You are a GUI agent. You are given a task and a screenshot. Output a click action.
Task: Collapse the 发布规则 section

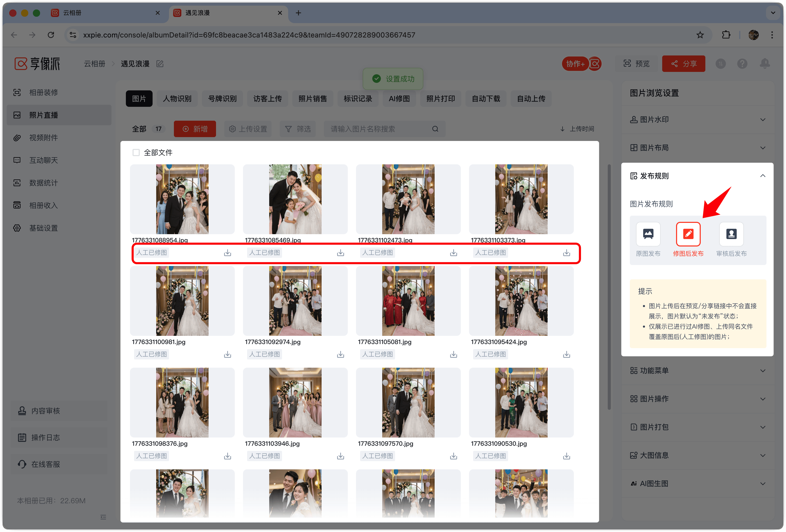click(762, 176)
